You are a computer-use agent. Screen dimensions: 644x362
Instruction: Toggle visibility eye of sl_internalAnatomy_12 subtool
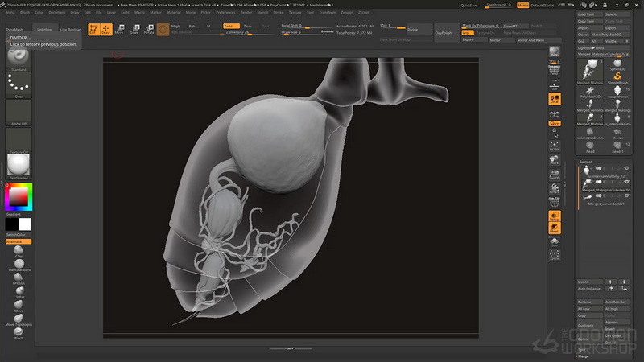point(627,168)
